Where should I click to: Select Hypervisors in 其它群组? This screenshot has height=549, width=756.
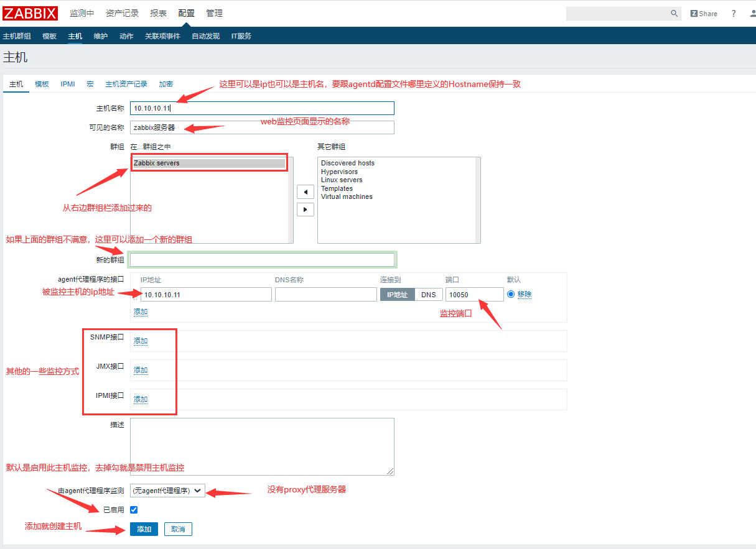click(x=339, y=172)
